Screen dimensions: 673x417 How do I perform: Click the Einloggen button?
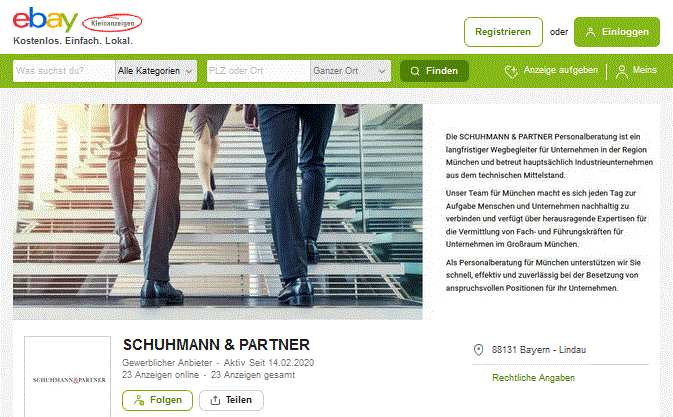coord(616,32)
